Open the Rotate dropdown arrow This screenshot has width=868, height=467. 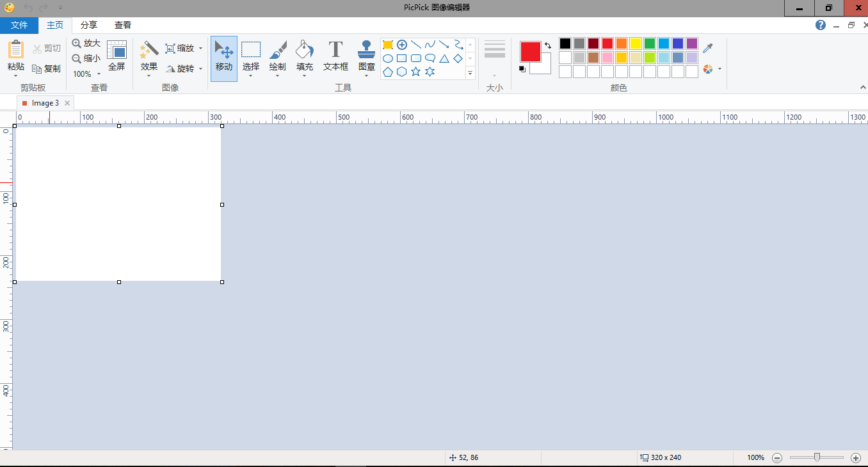click(x=200, y=68)
